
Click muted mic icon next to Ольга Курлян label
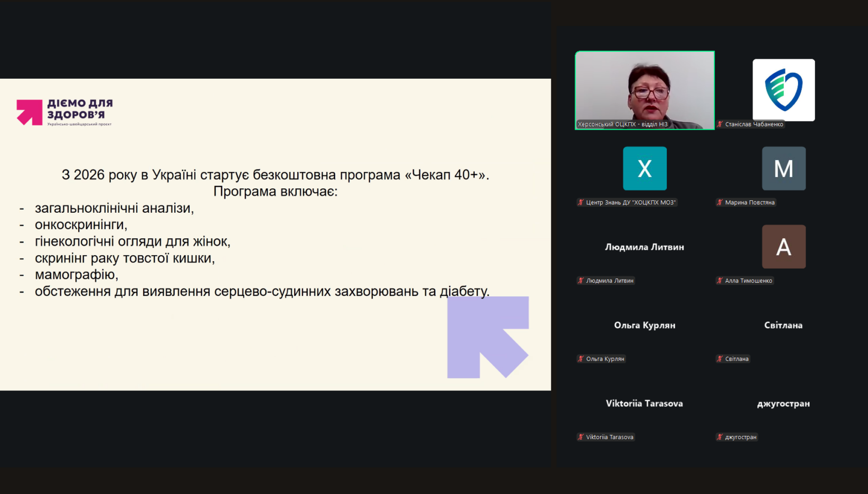point(580,359)
